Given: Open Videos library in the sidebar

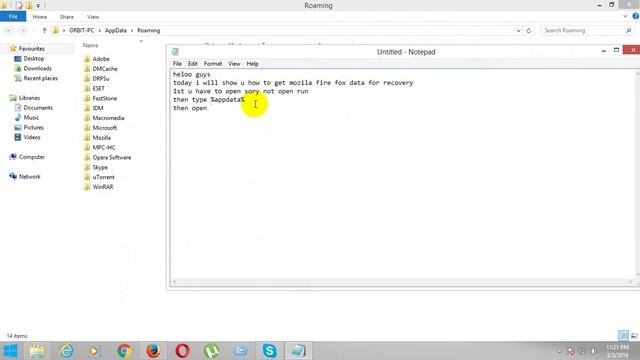Looking at the screenshot, I should click(32, 137).
